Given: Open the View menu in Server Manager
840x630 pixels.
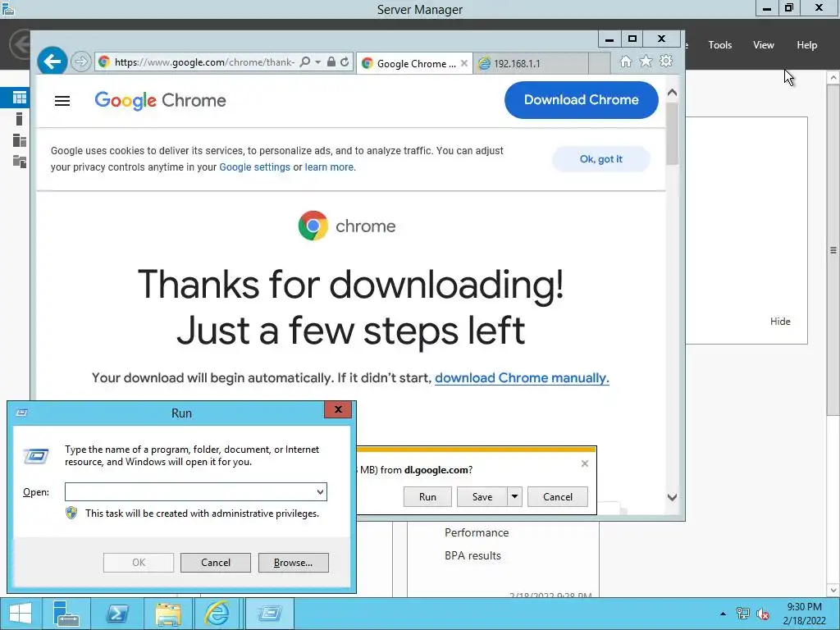Looking at the screenshot, I should click(763, 45).
